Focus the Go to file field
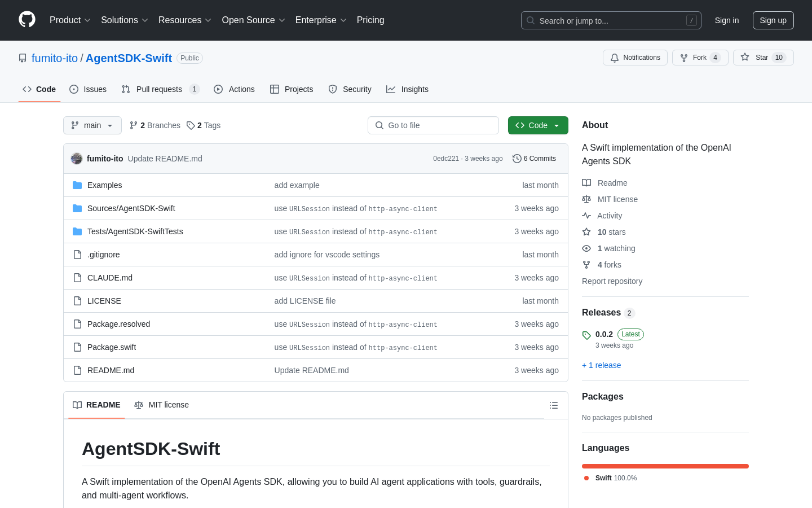Screen dimensions: 812x508 coord(433,125)
